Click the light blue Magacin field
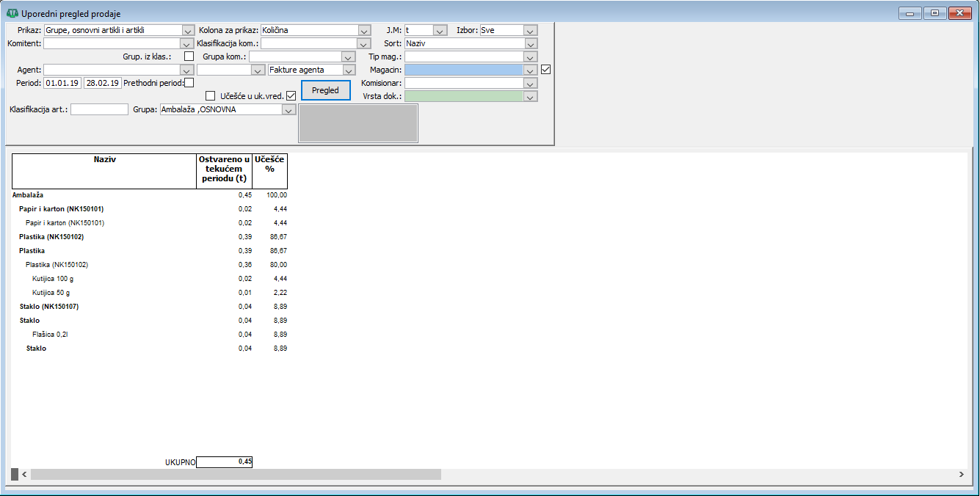Image resolution: width=980 pixels, height=496 pixels. pos(463,70)
